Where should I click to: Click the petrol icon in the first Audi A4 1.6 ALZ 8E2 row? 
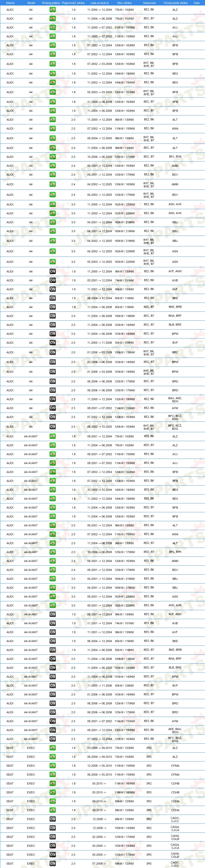(x=53, y=10)
